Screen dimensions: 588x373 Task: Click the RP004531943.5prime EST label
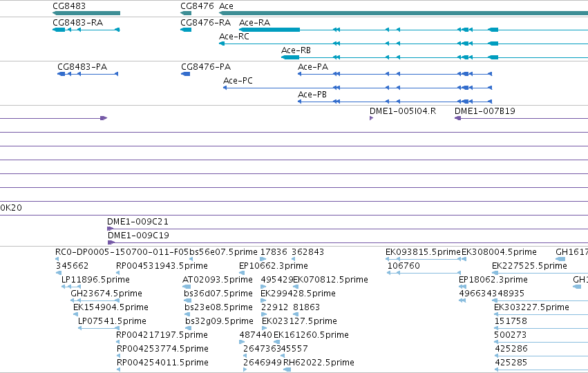pos(162,266)
